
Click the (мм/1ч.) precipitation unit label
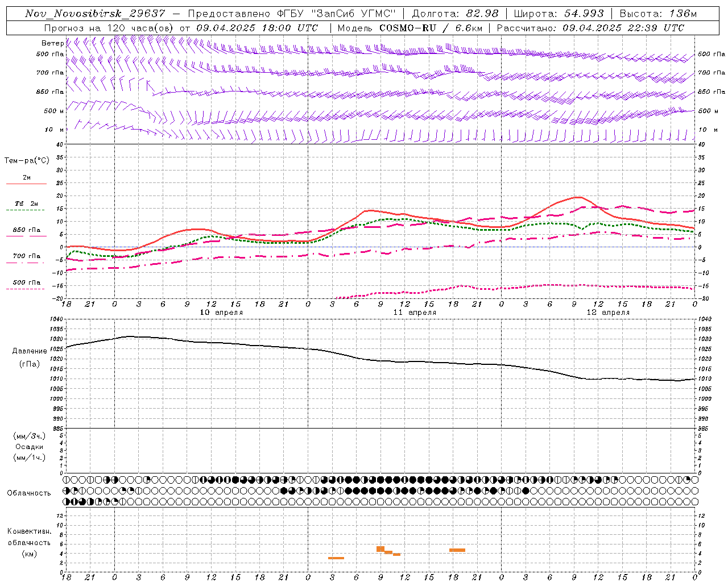(30, 458)
